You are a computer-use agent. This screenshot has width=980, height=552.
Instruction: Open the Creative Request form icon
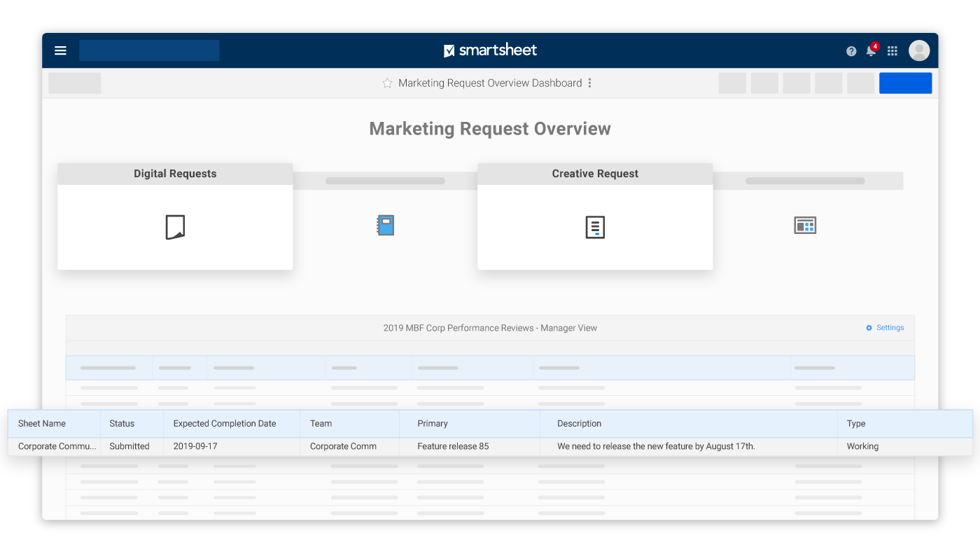pyautogui.click(x=595, y=227)
